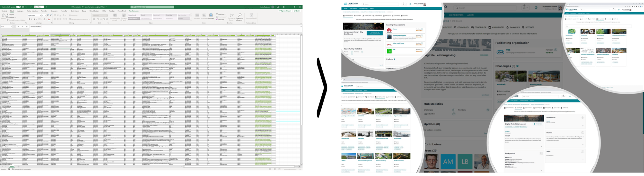644x176 pixels.
Task: Open the Invoegen ribbon tab
Action: [20, 11]
